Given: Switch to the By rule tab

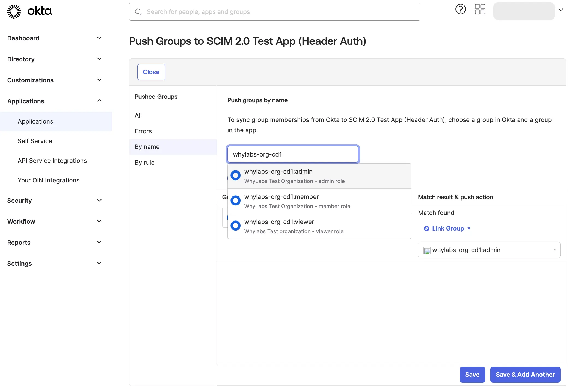Looking at the screenshot, I should [x=144, y=162].
